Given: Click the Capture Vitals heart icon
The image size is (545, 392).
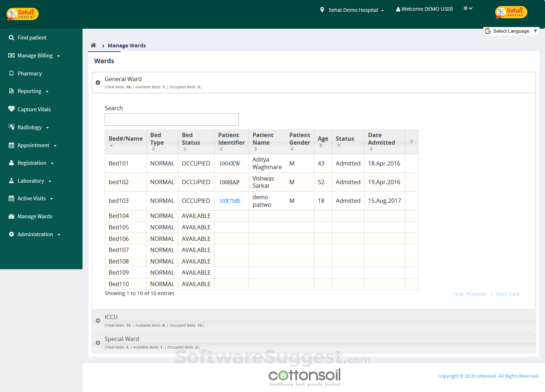Looking at the screenshot, I should [11, 109].
